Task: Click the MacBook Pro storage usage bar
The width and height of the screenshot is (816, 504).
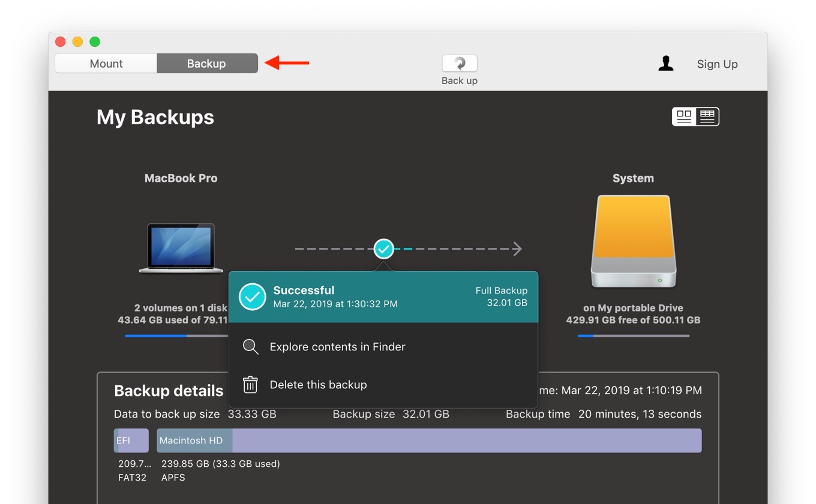Action: click(176, 336)
